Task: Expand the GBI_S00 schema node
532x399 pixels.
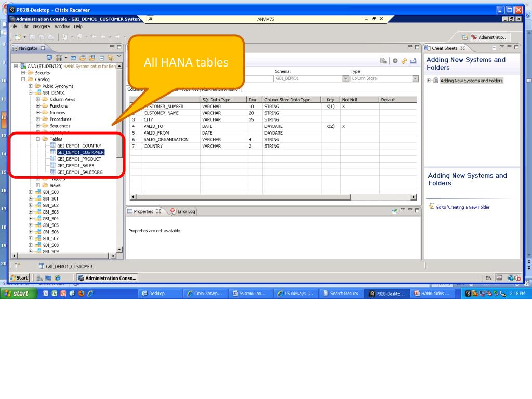Action: click(31, 192)
